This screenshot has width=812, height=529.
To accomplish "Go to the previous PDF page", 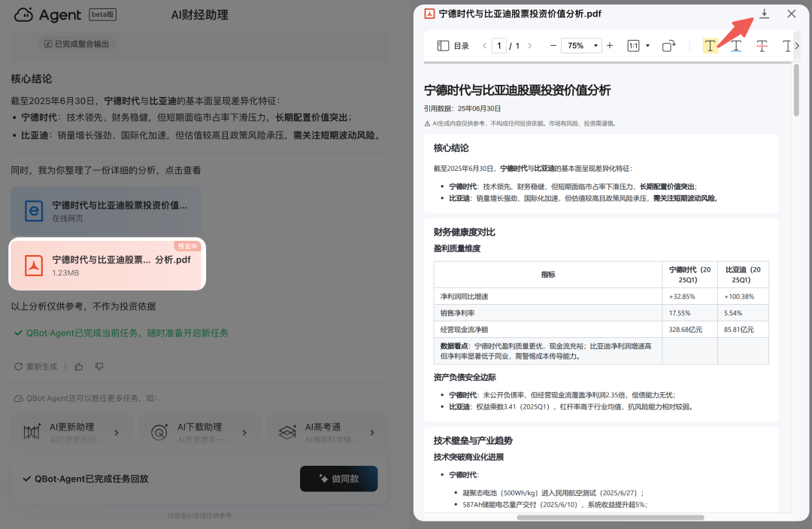I will pos(484,46).
